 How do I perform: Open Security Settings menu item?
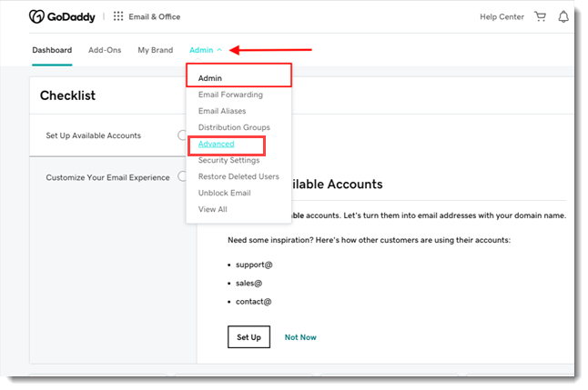tap(228, 160)
